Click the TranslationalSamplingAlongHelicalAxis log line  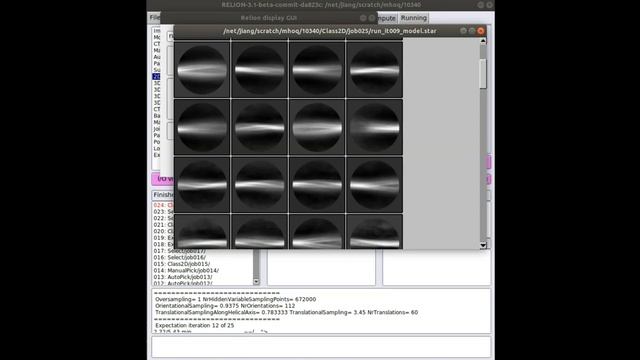click(287, 312)
